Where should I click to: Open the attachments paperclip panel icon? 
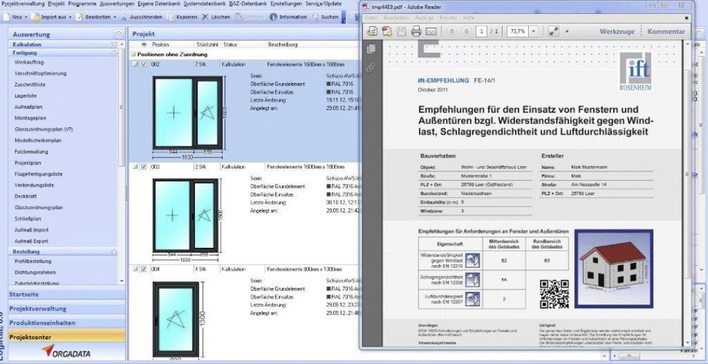tap(371, 68)
